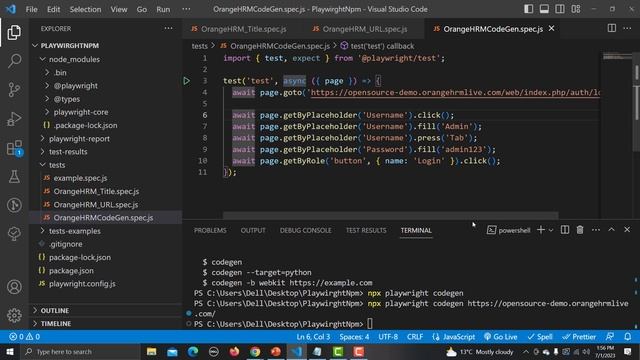Open launch profile dropdown next to plus

tap(551, 230)
